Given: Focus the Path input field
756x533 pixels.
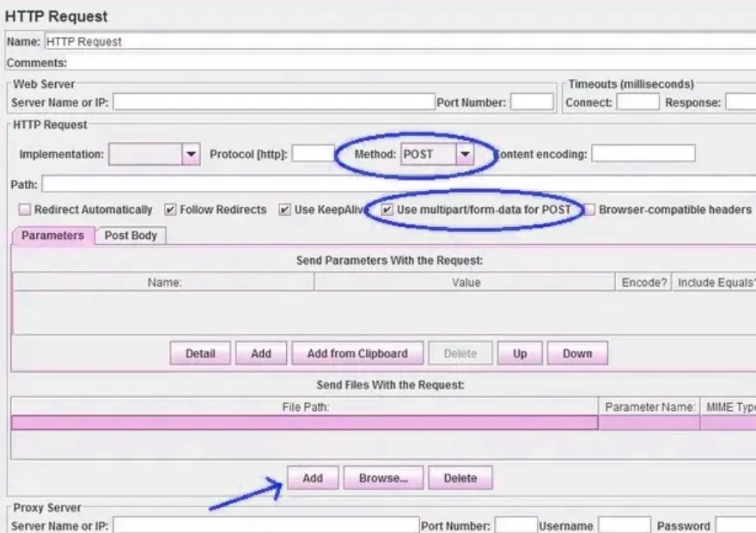Looking at the screenshot, I should pyautogui.click(x=395, y=184).
